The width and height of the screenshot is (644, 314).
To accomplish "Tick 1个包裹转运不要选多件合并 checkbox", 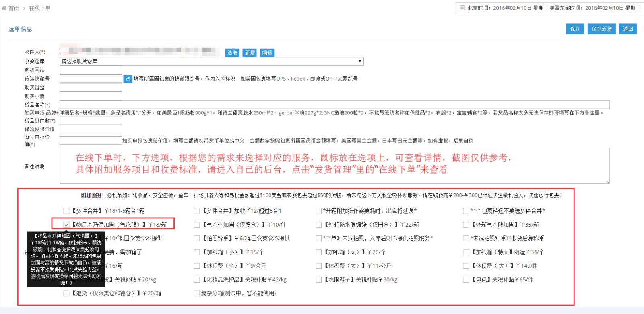I will pos(466,211).
